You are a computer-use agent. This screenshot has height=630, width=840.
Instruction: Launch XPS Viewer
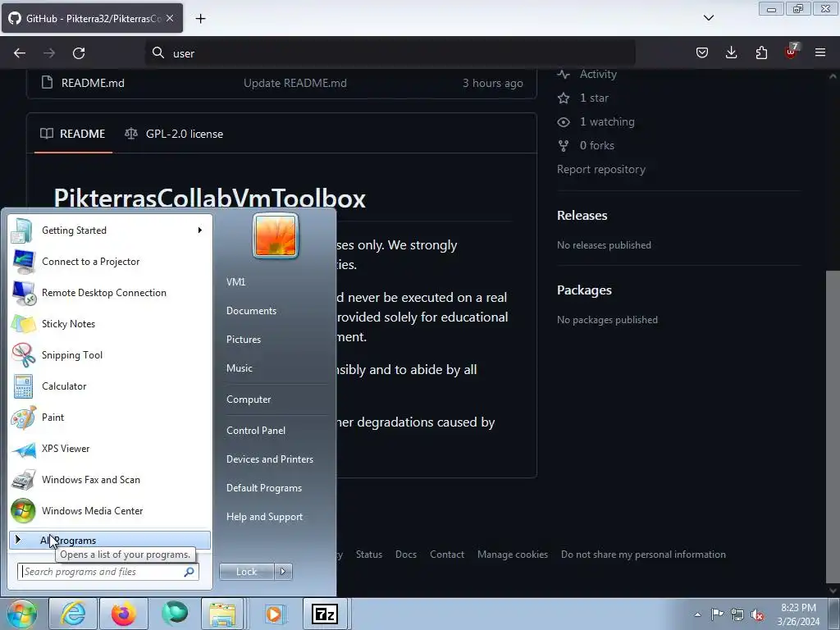pos(110,449)
